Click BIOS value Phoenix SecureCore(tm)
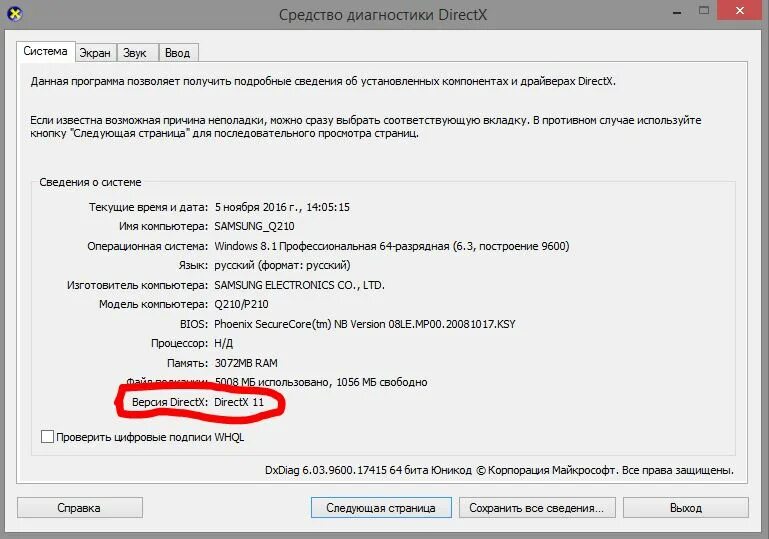Viewport: 769px width, 539px height. click(365, 324)
